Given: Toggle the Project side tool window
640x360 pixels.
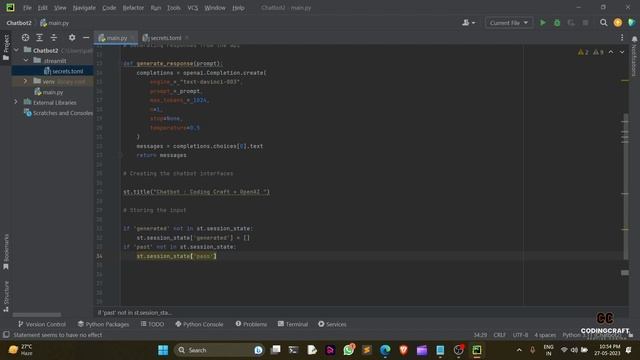Looking at the screenshot, I should [6, 47].
